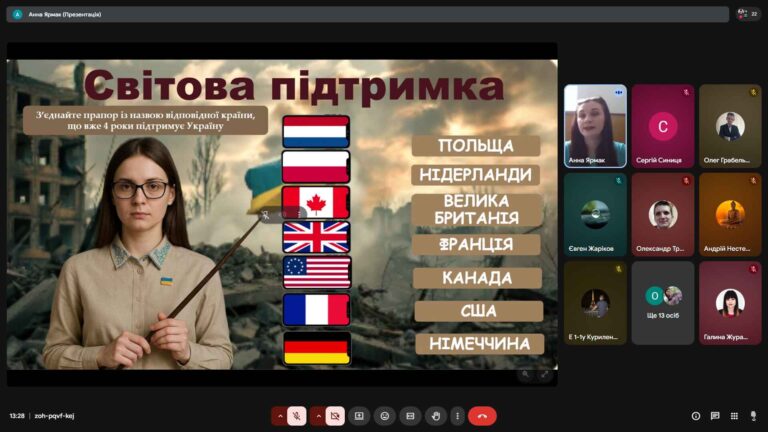Screen dimensions: 768x432
Task: Open more options menu
Action: point(457,416)
